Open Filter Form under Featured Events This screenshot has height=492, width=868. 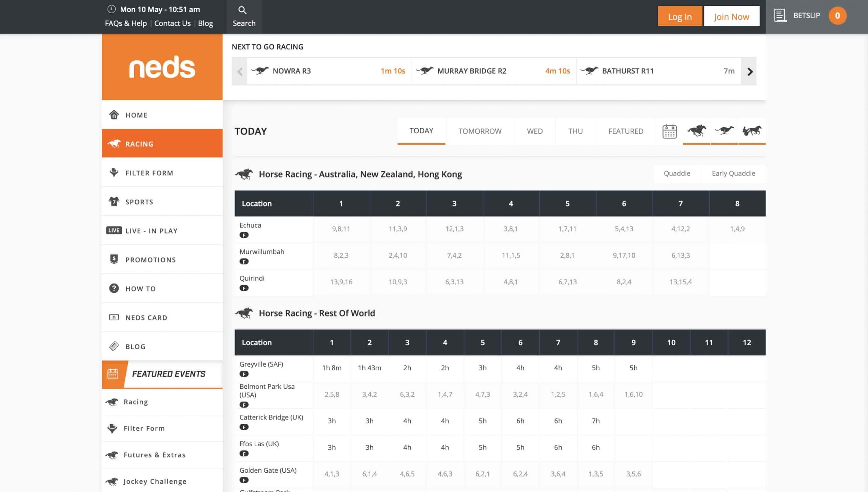(162, 428)
